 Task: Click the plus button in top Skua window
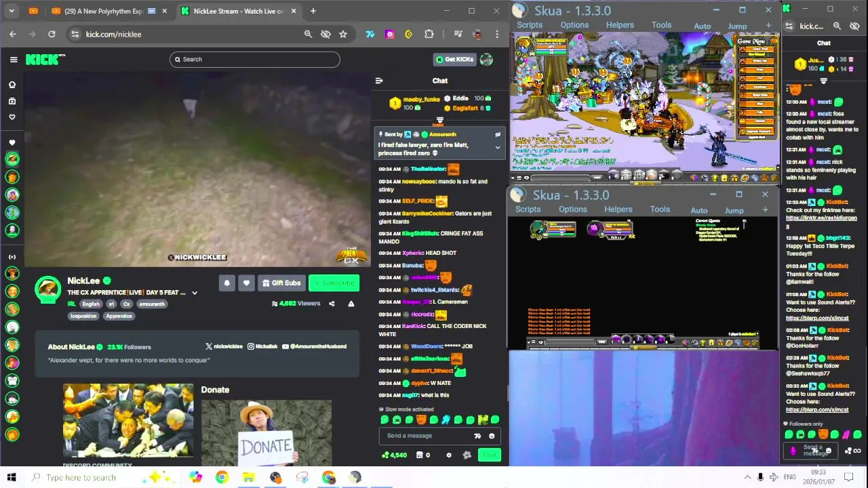(x=768, y=26)
